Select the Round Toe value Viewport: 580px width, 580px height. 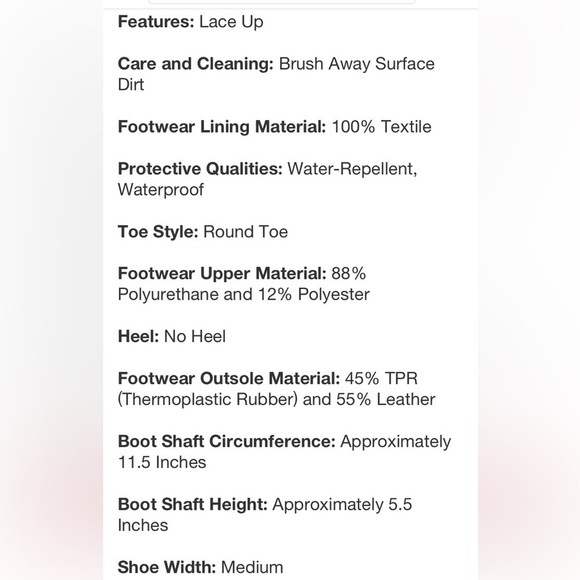(246, 232)
